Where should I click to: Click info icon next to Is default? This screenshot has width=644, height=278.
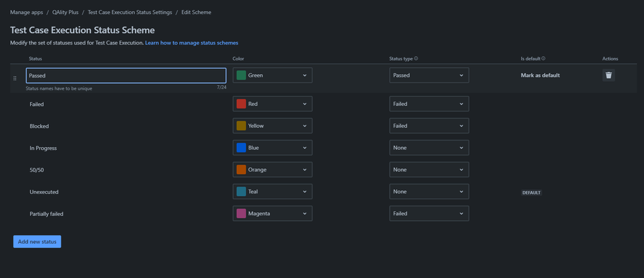(x=543, y=59)
